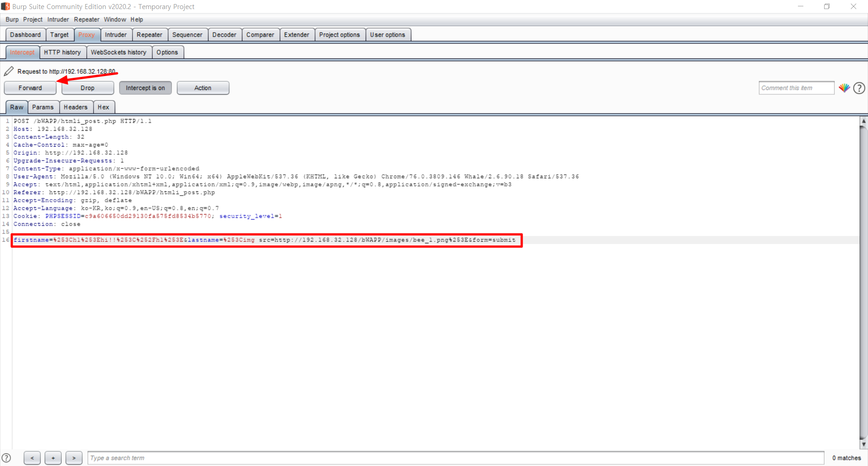Image resolution: width=868 pixels, height=466 pixels.
Task: Open the Project options tab
Action: pyautogui.click(x=340, y=35)
